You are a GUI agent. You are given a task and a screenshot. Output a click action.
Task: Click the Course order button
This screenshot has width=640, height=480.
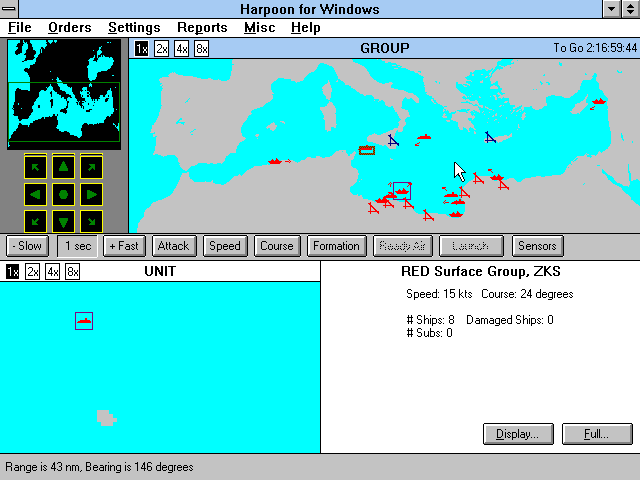click(x=277, y=246)
